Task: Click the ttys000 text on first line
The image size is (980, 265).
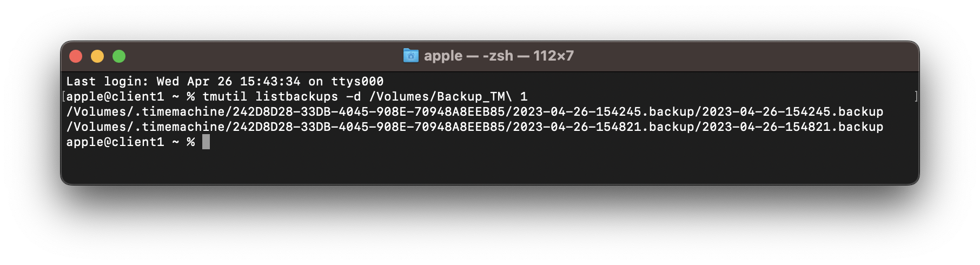Action: 357,81
